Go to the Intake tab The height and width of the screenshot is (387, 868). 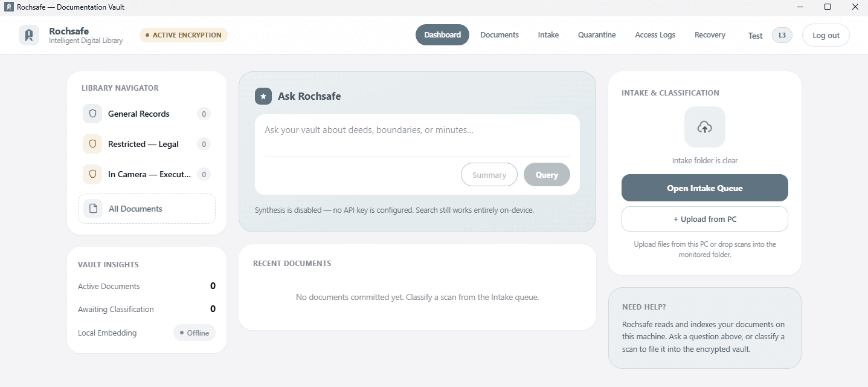coord(548,34)
